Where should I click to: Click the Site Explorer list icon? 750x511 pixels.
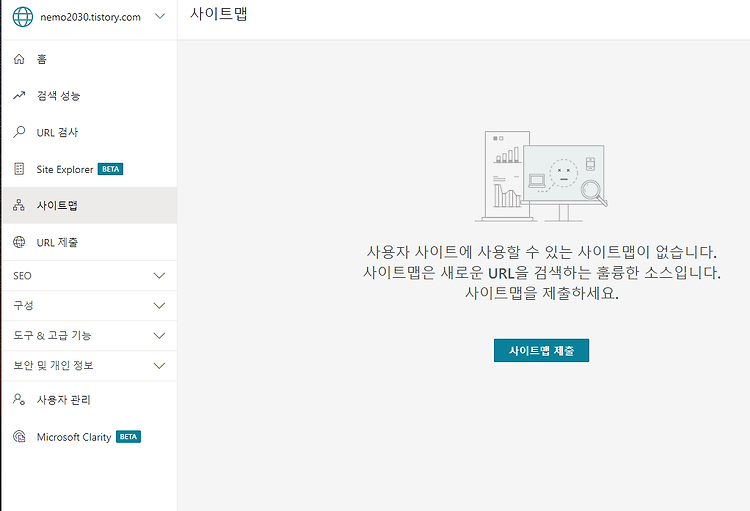(19, 169)
